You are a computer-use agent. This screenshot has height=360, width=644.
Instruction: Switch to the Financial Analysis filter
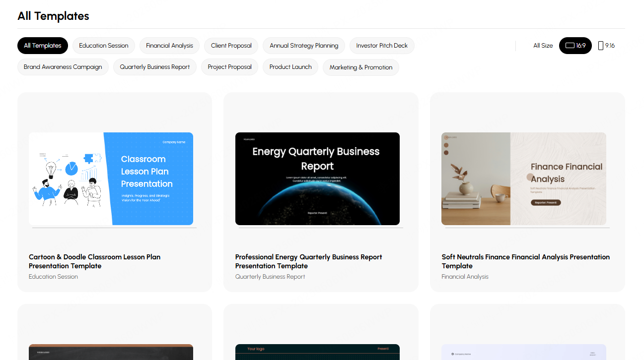click(x=169, y=45)
